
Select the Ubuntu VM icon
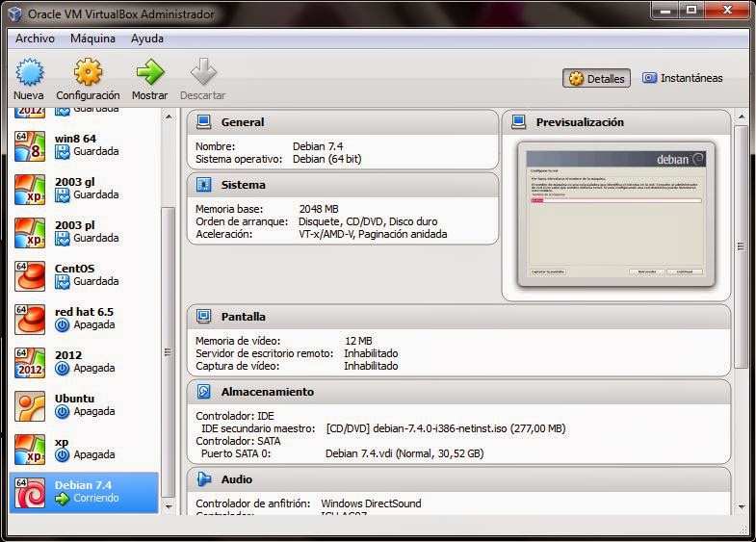pyautogui.click(x=30, y=406)
